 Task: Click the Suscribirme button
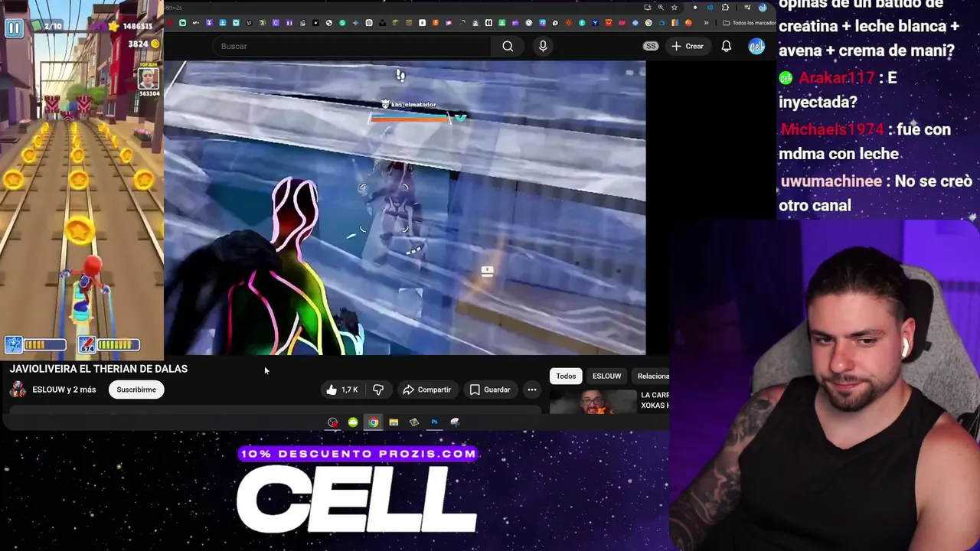pyautogui.click(x=136, y=390)
